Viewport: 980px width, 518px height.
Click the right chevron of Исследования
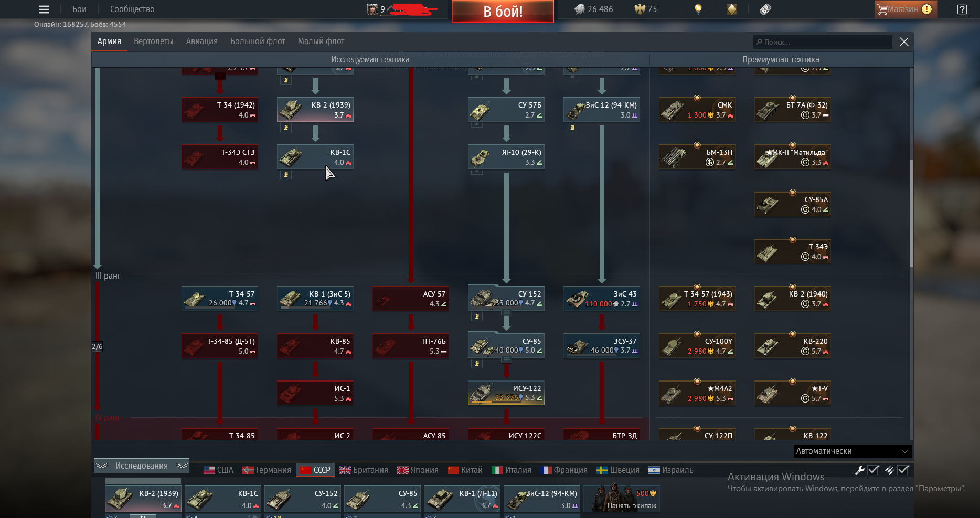(182, 466)
